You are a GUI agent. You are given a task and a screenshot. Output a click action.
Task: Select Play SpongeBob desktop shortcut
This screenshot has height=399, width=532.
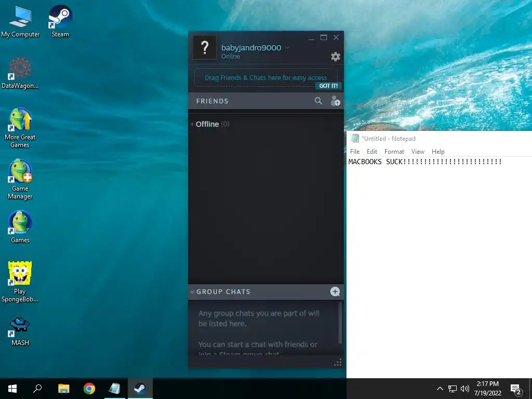(x=20, y=282)
